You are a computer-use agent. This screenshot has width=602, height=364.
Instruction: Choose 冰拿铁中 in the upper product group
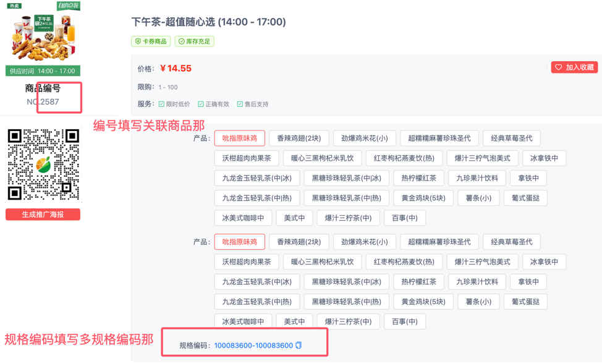544,158
